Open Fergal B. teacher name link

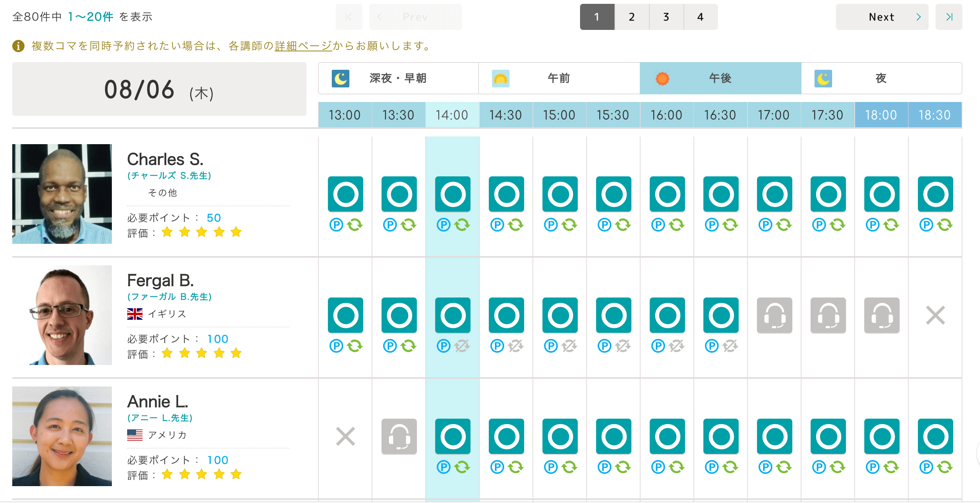coord(160,281)
